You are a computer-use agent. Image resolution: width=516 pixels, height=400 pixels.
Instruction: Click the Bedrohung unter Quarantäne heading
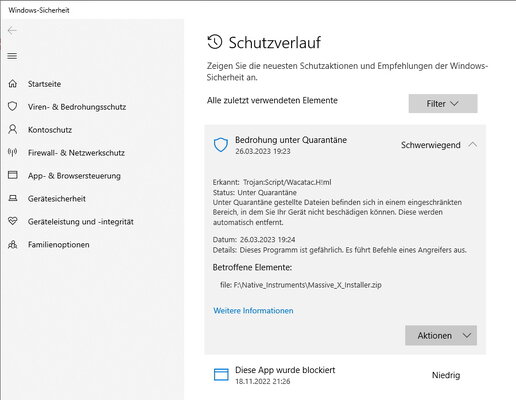291,140
